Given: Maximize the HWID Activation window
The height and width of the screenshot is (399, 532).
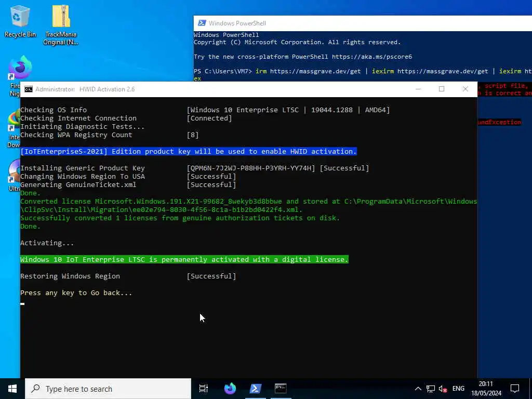Looking at the screenshot, I should [442, 89].
